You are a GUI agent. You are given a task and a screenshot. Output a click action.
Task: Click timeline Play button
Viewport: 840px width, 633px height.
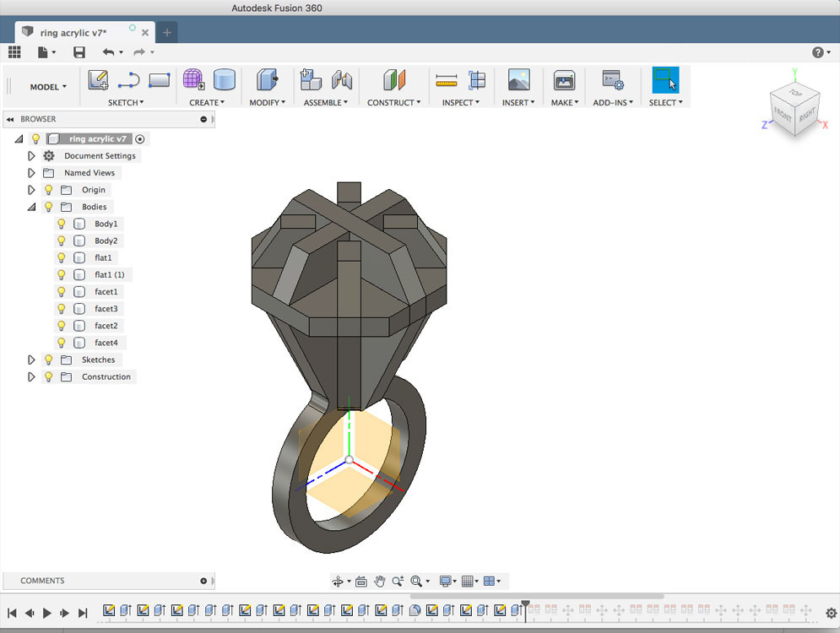click(x=47, y=614)
